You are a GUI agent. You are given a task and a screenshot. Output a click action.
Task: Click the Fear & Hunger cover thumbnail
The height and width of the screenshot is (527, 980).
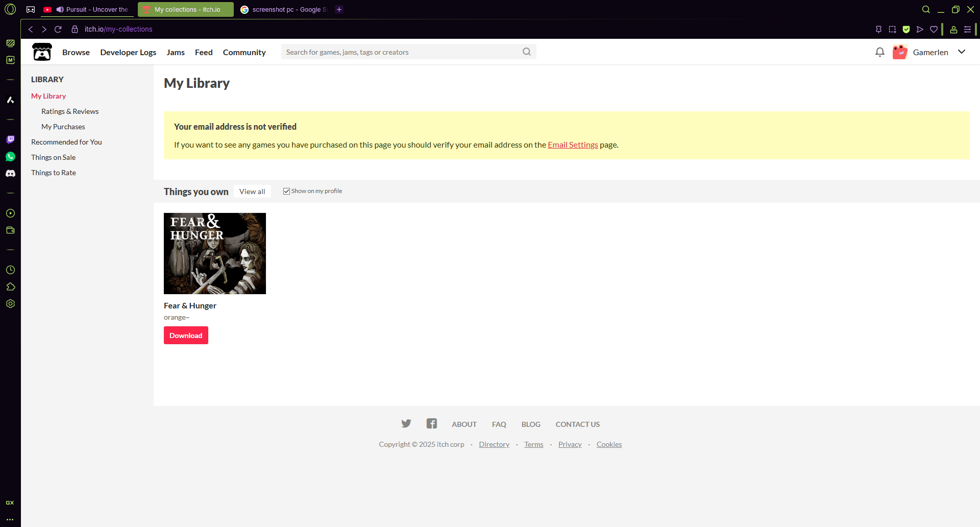click(215, 253)
